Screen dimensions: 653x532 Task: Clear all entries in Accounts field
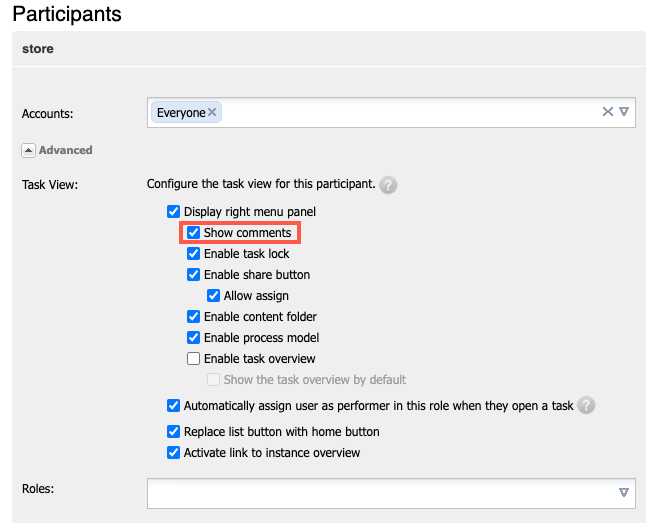(x=607, y=112)
